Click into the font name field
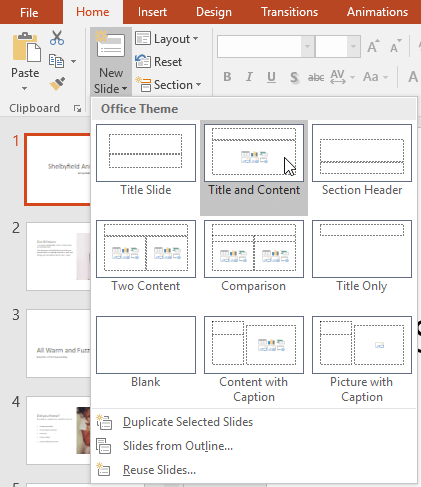 click(x=259, y=46)
